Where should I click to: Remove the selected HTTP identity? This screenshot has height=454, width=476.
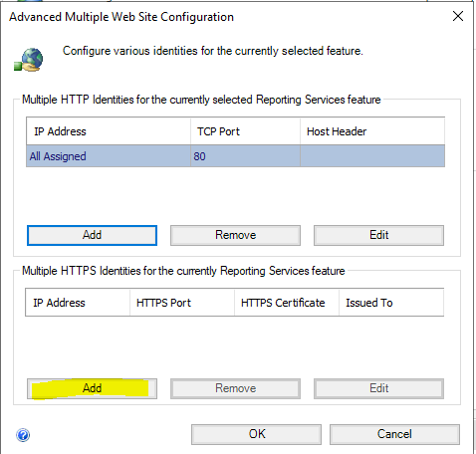point(235,235)
